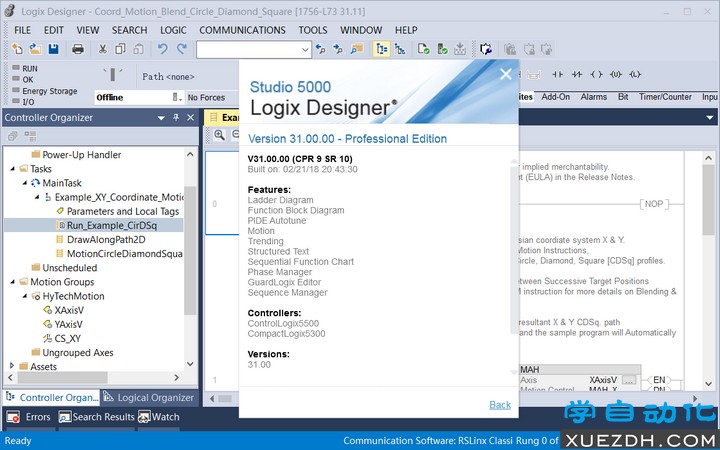Viewport: 720px width, 450px height.
Task: Click the Back link in About dialog
Action: (500, 405)
